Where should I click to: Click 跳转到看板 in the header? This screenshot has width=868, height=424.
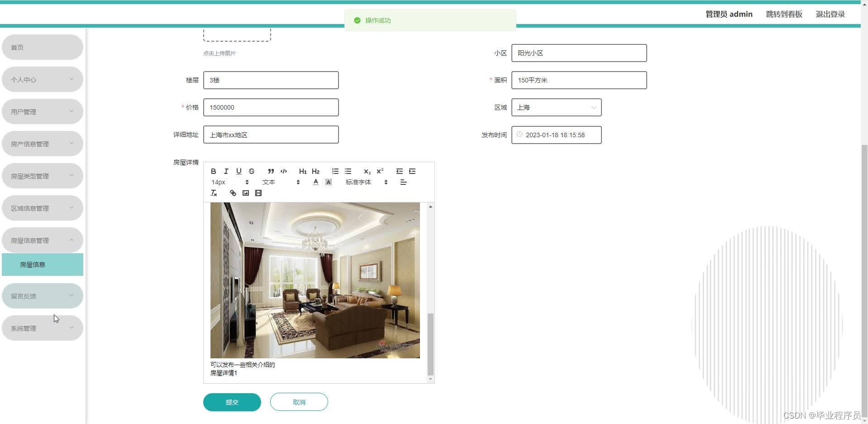point(784,14)
